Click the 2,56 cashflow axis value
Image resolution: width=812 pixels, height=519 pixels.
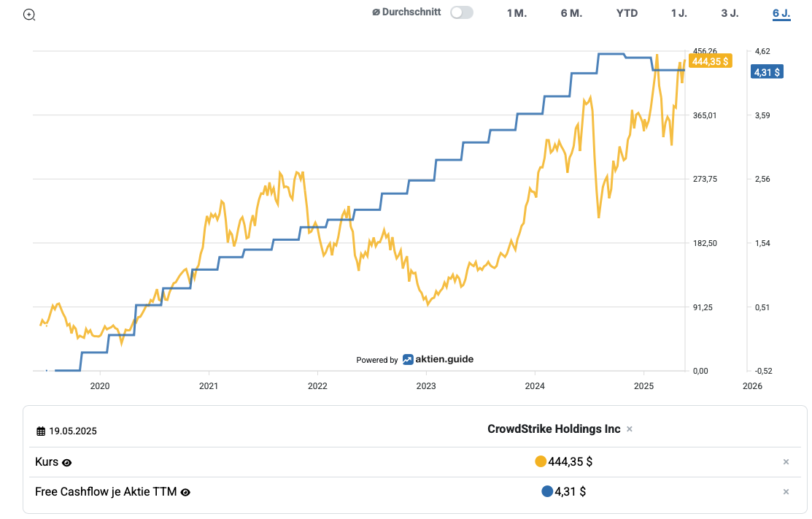pyautogui.click(x=762, y=180)
